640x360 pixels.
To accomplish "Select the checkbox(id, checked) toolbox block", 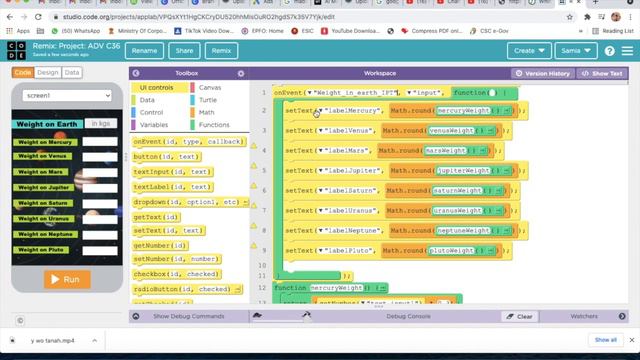I will pyautogui.click(x=177, y=274).
